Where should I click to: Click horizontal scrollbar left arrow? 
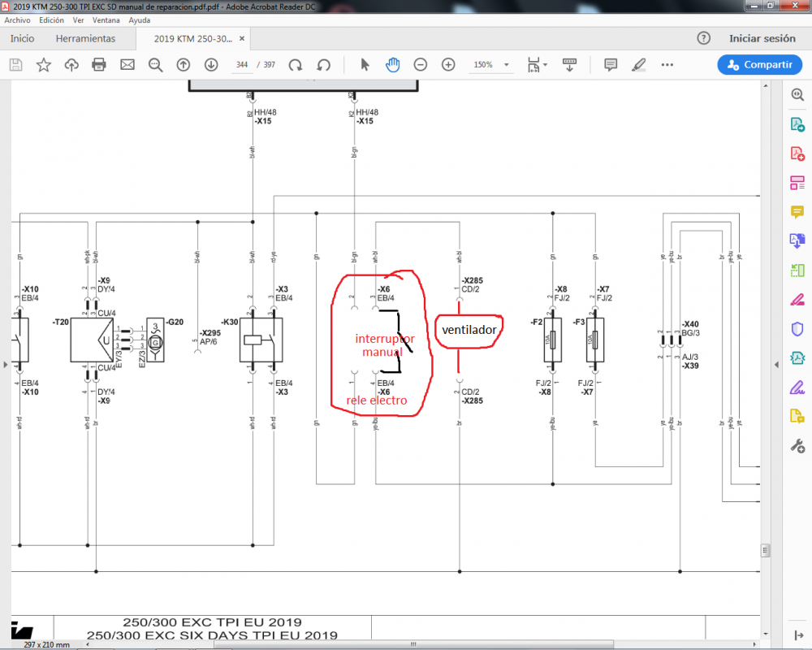tap(88, 644)
